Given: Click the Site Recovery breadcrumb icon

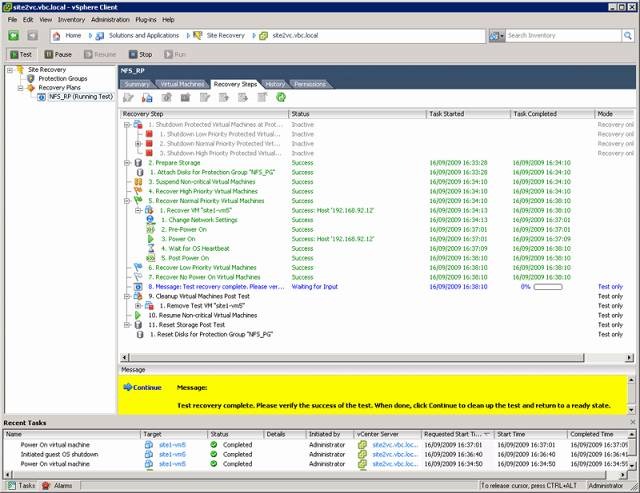Looking at the screenshot, I should (x=198, y=36).
